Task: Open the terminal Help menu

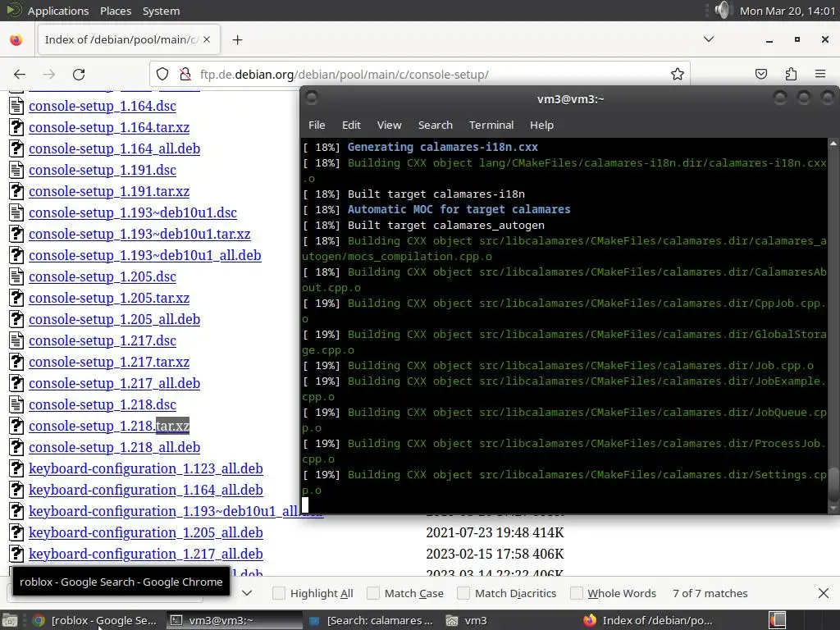Action: (541, 125)
